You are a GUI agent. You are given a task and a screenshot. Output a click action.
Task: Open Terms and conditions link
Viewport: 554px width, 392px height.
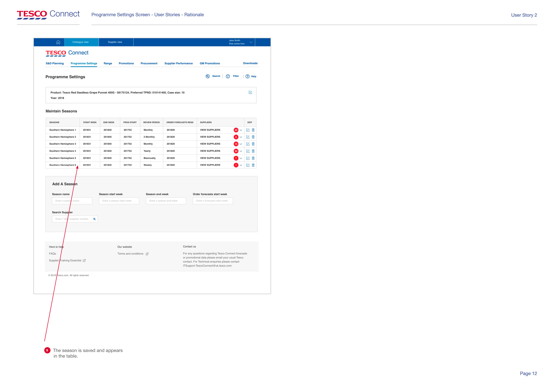pyautogui.click(x=130, y=254)
